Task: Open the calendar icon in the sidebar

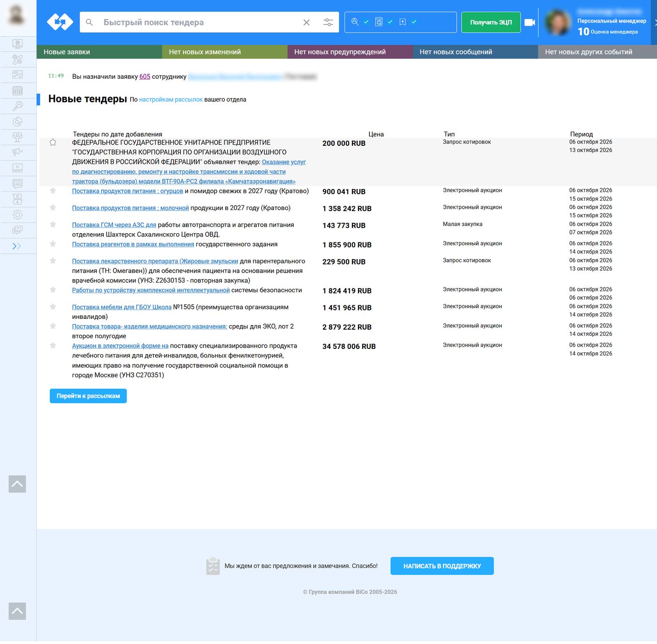Action: [17, 91]
